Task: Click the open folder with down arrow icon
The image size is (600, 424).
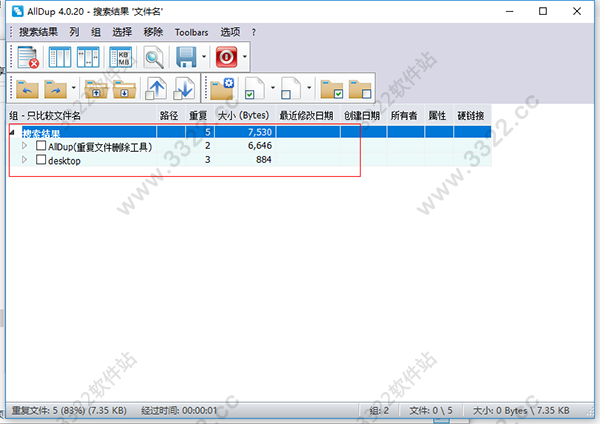Action: (124, 89)
